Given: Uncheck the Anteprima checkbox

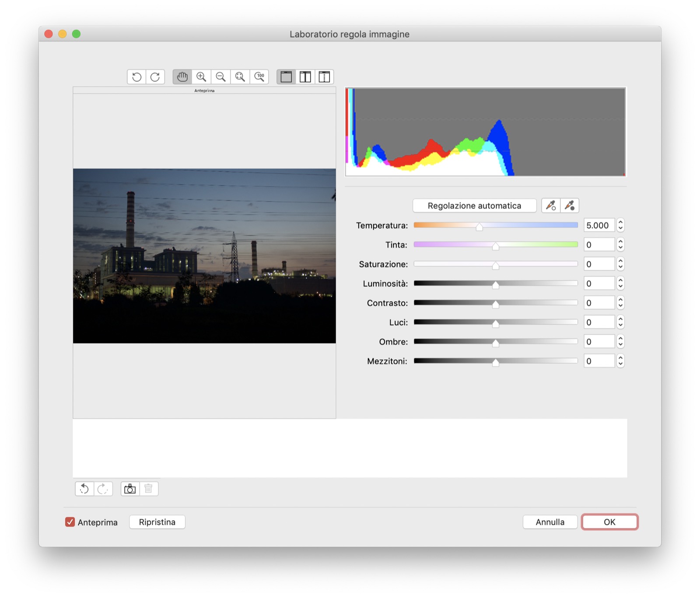Looking at the screenshot, I should (70, 522).
